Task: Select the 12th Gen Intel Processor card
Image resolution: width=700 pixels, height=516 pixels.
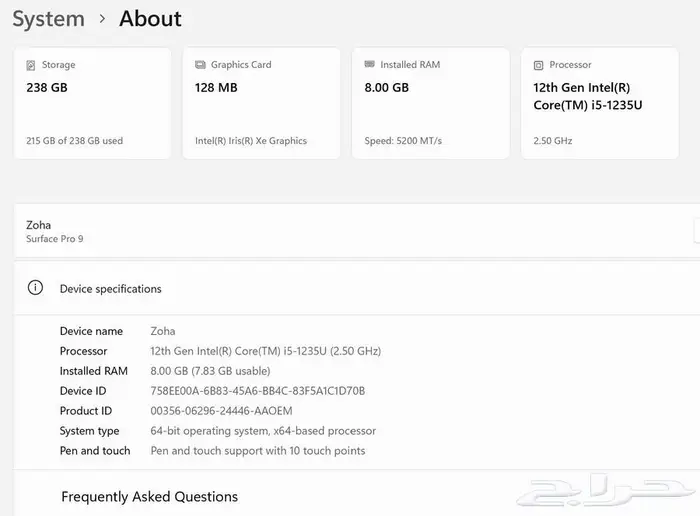Action: pyautogui.click(x=600, y=103)
